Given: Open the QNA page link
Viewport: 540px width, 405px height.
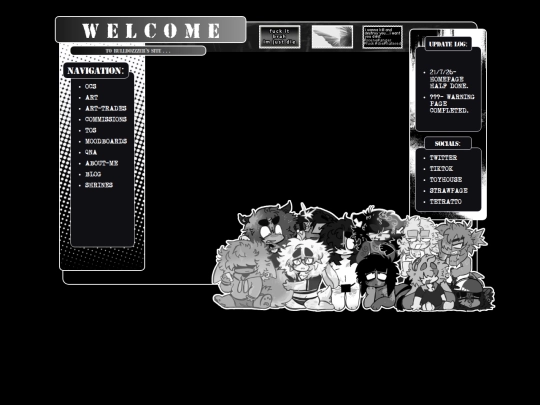Looking at the screenshot, I should click(91, 152).
